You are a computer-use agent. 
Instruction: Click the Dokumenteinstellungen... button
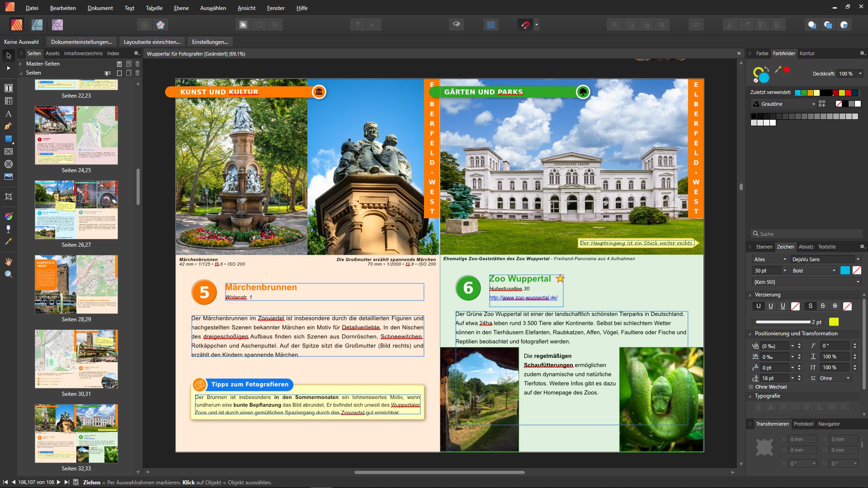[81, 42]
